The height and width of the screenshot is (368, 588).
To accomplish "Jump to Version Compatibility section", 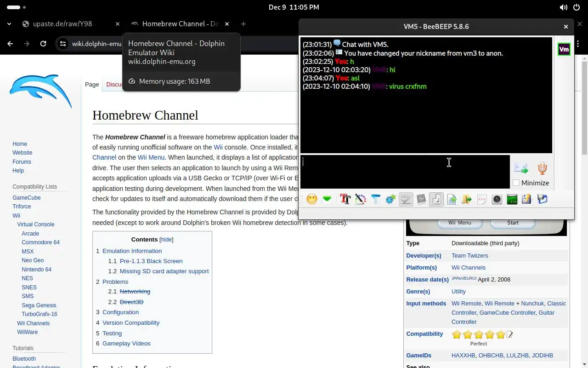I will (131, 322).
